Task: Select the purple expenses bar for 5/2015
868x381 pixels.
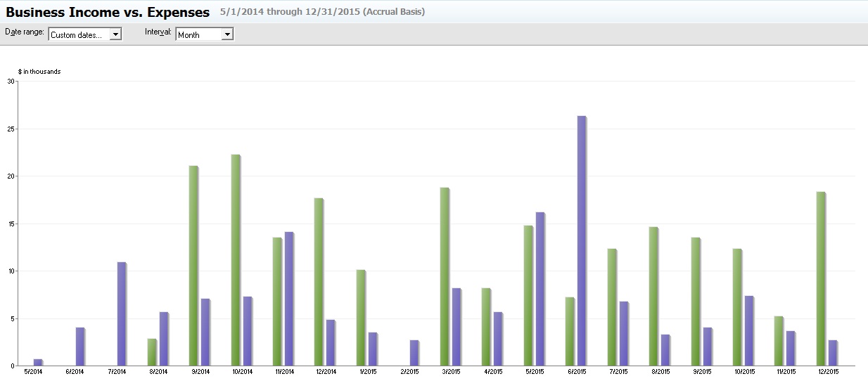Action: coord(540,289)
